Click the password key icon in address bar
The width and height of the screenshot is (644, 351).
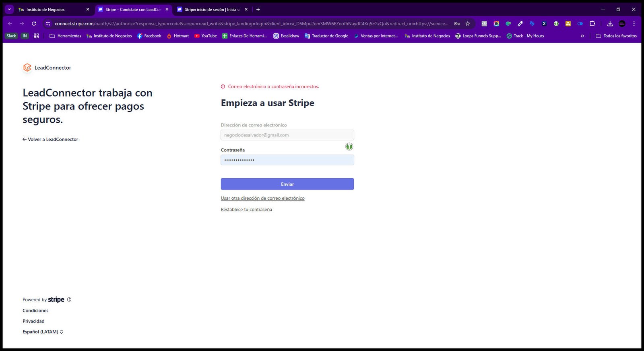pos(457,24)
